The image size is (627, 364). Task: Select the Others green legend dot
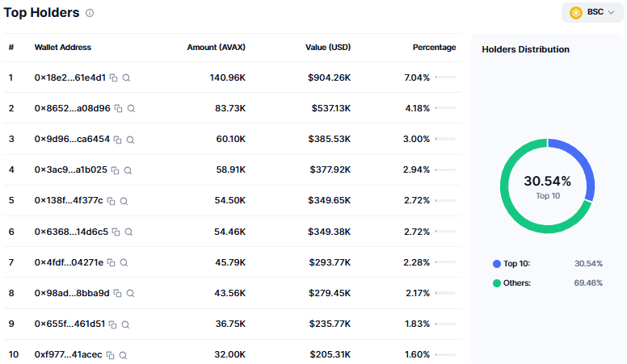click(x=497, y=283)
